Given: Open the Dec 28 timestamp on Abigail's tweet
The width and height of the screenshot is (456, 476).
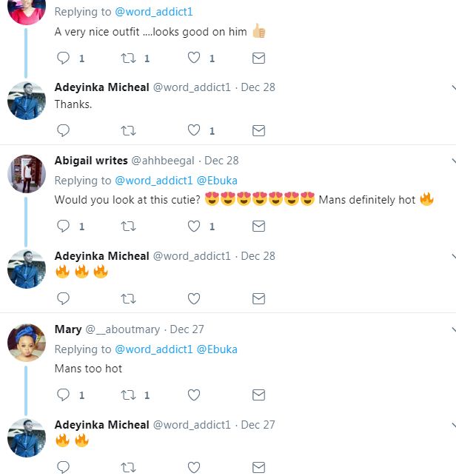Looking at the screenshot, I should [221, 161].
